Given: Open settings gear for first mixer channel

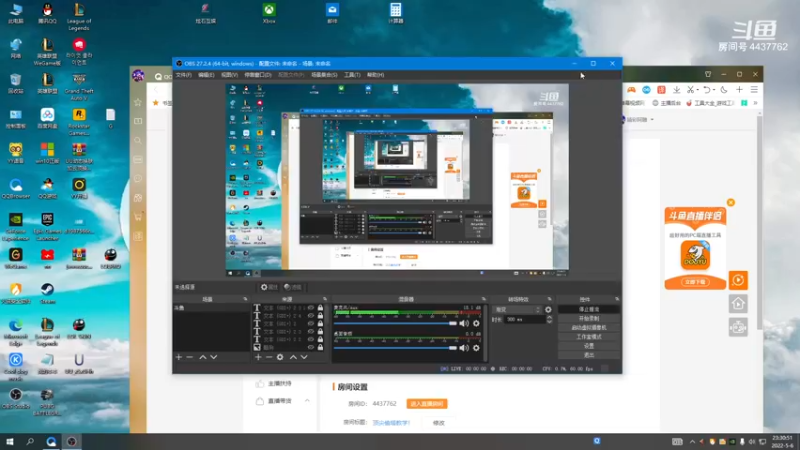Looking at the screenshot, I should (x=476, y=323).
